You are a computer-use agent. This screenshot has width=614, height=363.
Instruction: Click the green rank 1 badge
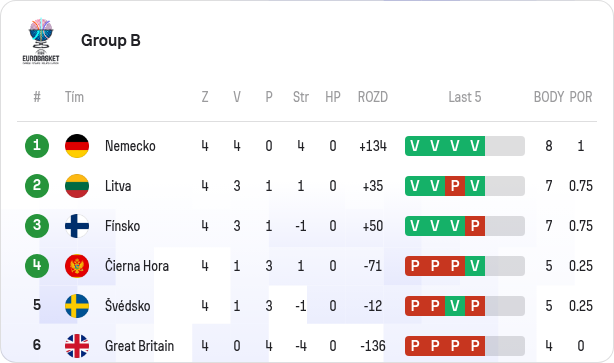click(37, 146)
